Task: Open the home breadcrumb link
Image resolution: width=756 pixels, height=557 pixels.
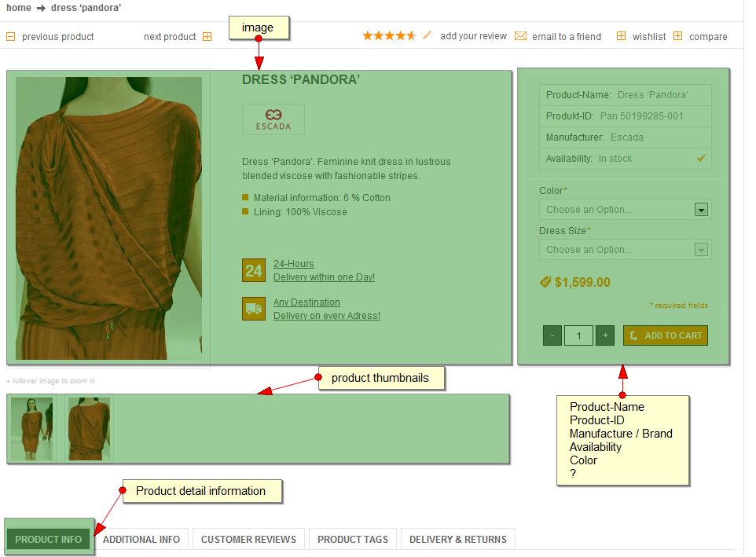Action: pos(19,8)
